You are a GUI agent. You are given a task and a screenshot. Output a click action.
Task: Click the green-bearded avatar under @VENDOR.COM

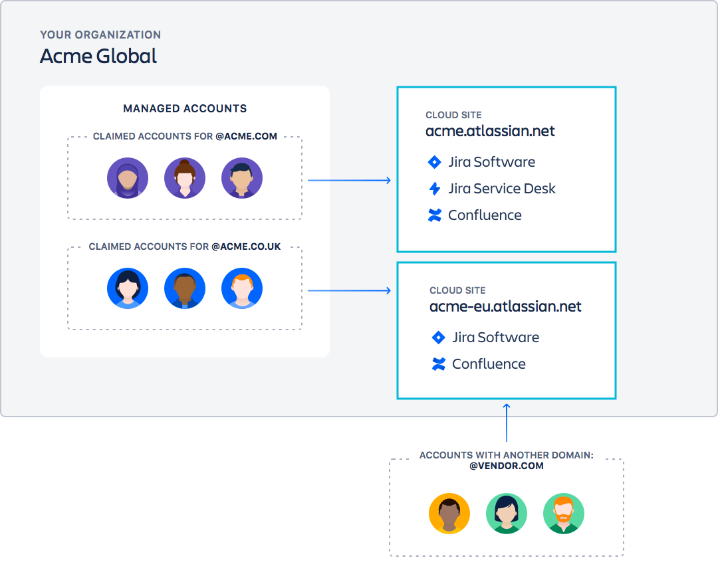pos(564,513)
